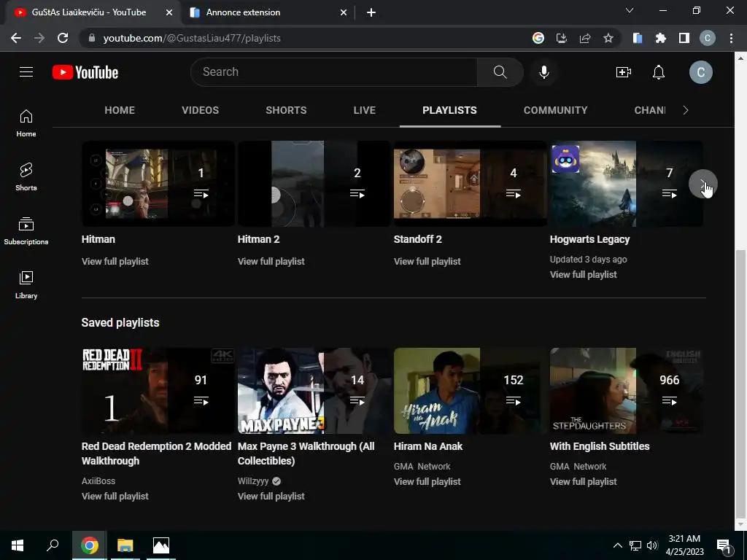This screenshot has width=747, height=560.
Task: Close the GuStAs YouTube tab
Action: coord(169,12)
